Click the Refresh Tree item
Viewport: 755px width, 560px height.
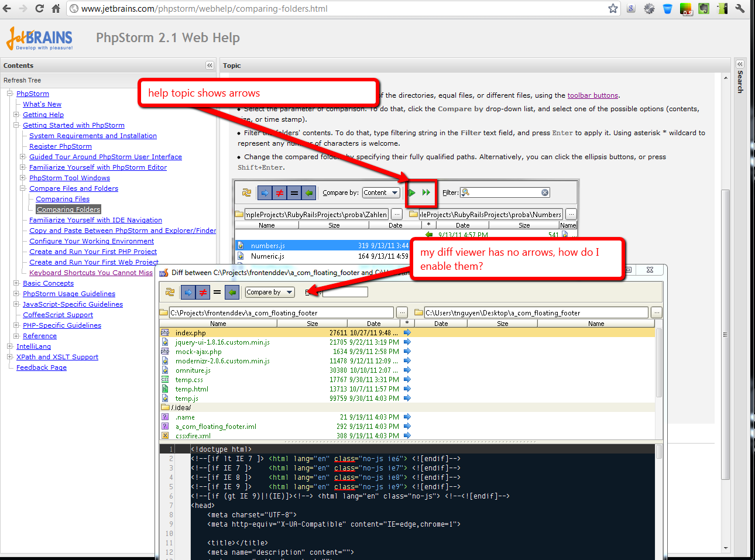click(22, 80)
